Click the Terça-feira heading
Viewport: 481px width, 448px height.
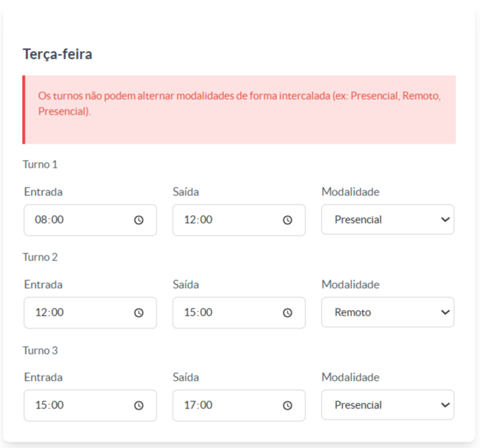[x=57, y=54]
